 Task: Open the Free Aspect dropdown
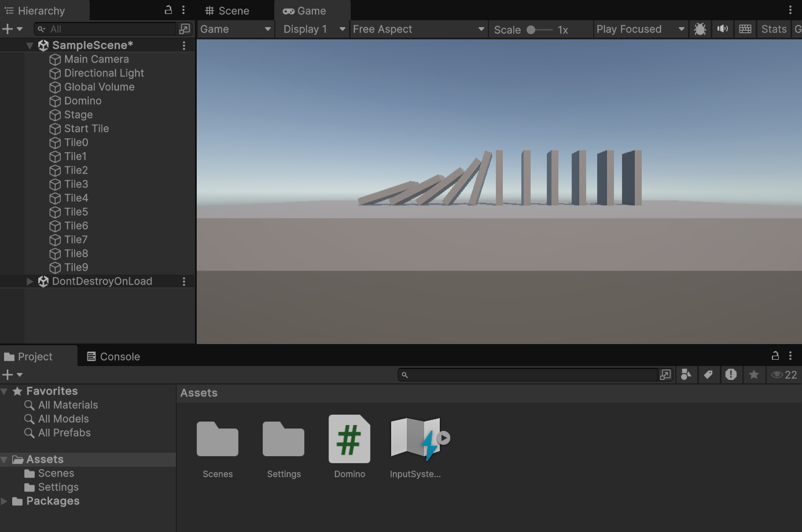[418, 29]
